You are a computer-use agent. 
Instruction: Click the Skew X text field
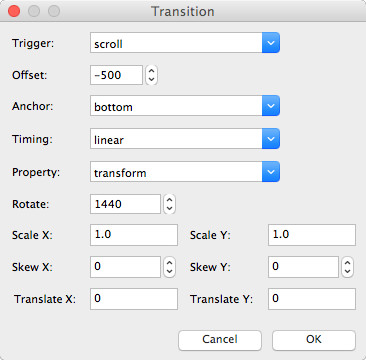pos(125,267)
